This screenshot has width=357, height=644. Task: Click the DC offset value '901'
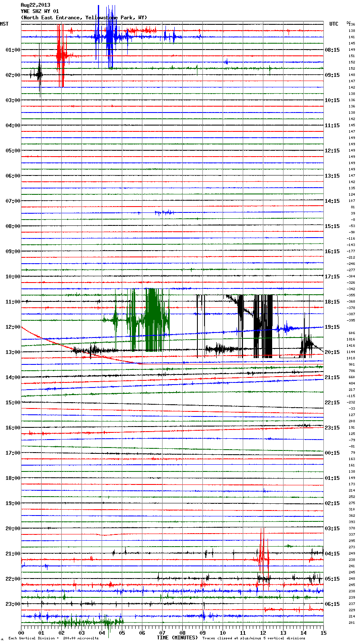point(352,364)
